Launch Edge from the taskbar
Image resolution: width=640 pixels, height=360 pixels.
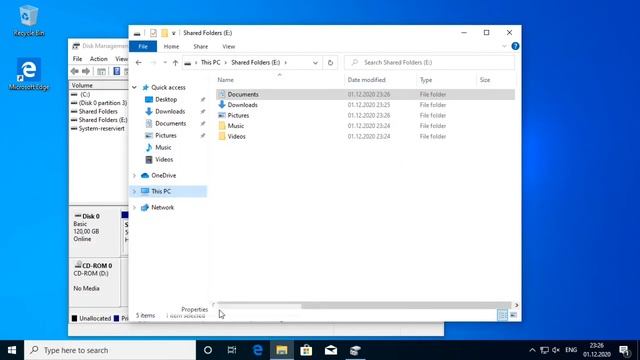coord(257,350)
